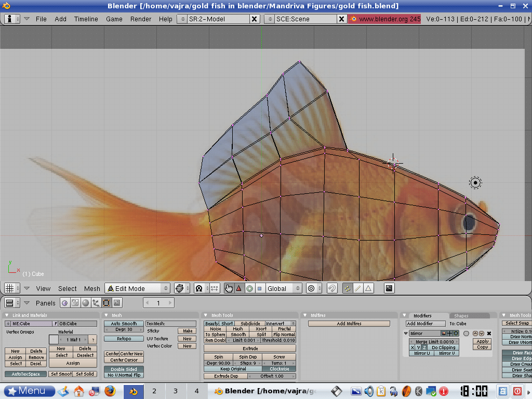Enable Do Clipping in Mirror modifier

click(443, 348)
